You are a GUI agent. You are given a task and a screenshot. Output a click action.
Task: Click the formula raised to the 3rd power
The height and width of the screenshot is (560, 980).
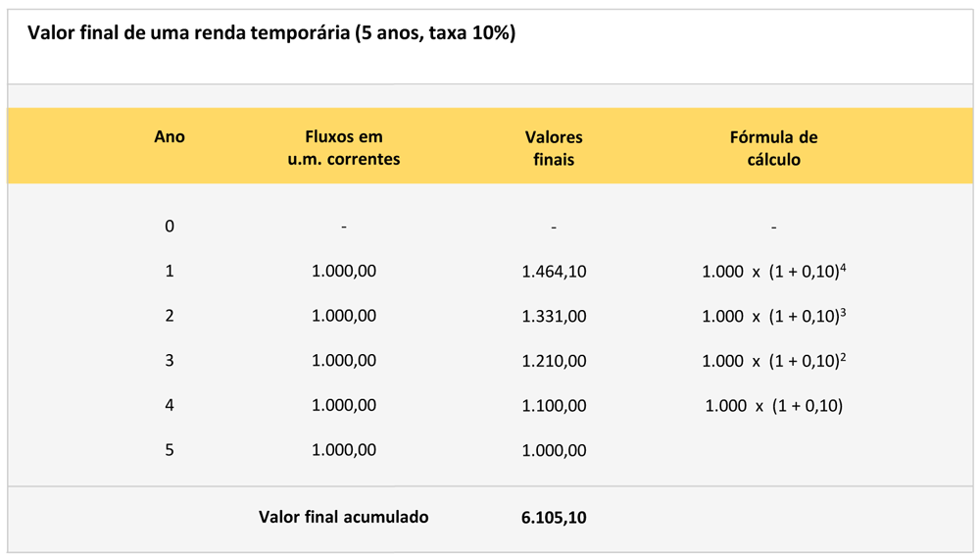tap(773, 316)
